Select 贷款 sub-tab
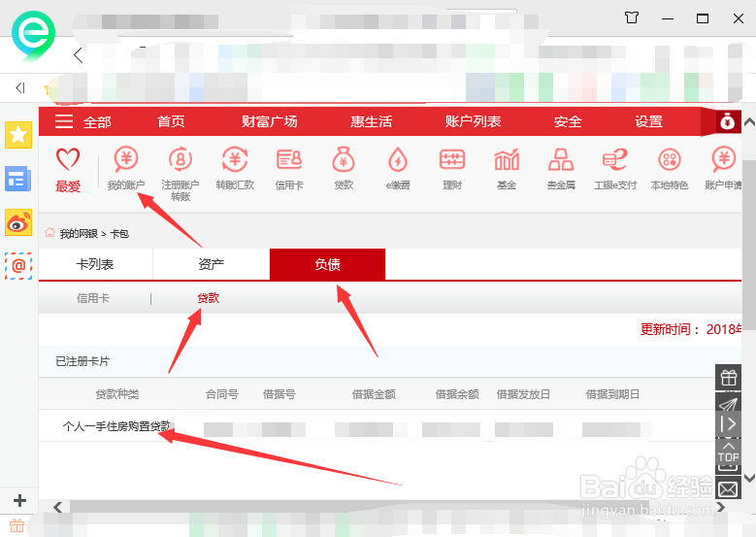The height and width of the screenshot is (537, 756). tap(209, 298)
